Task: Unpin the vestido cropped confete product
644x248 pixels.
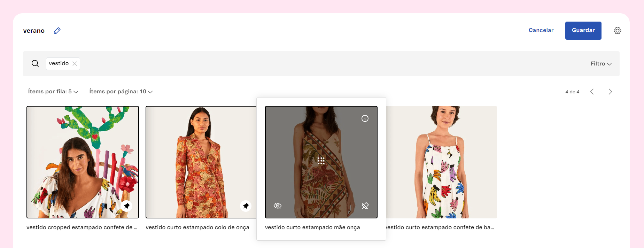Action: tap(127, 206)
